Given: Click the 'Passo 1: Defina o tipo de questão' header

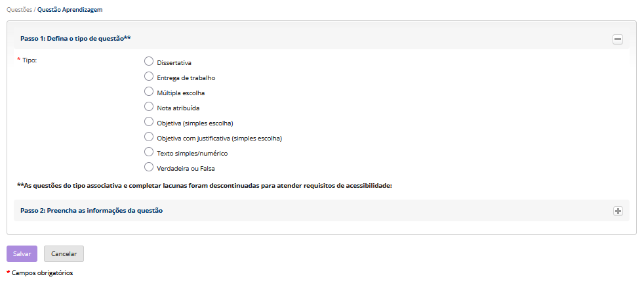Looking at the screenshot, I should (75, 39).
